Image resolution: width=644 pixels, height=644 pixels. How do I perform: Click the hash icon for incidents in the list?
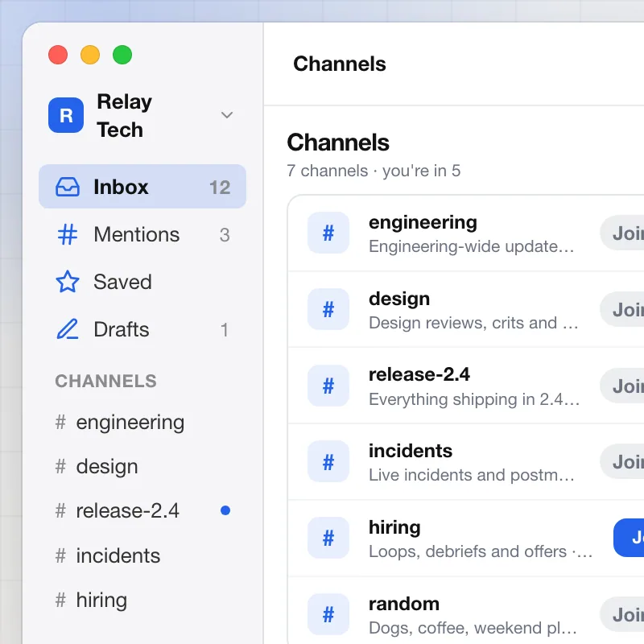328,461
